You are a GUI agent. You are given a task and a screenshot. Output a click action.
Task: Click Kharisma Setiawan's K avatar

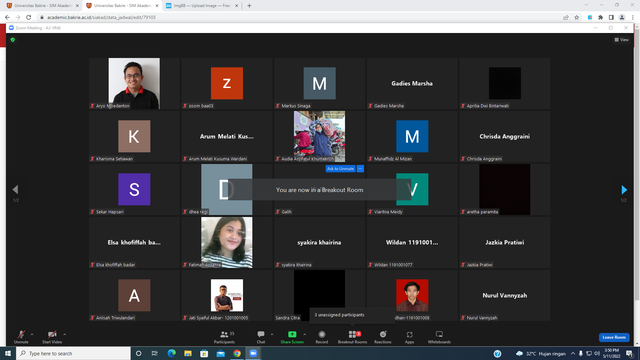click(134, 136)
